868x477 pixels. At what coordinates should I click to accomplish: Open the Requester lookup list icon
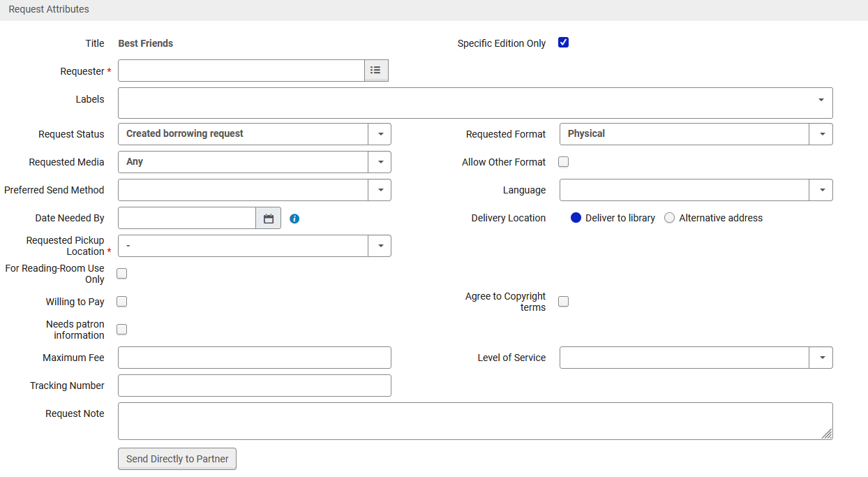[376, 71]
